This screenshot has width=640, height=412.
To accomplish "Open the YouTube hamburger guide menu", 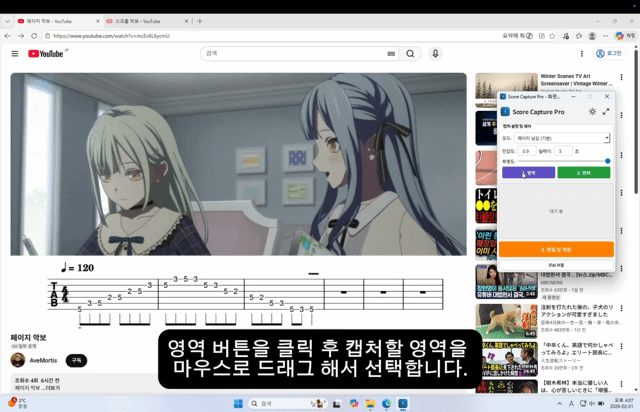I will click(15, 53).
